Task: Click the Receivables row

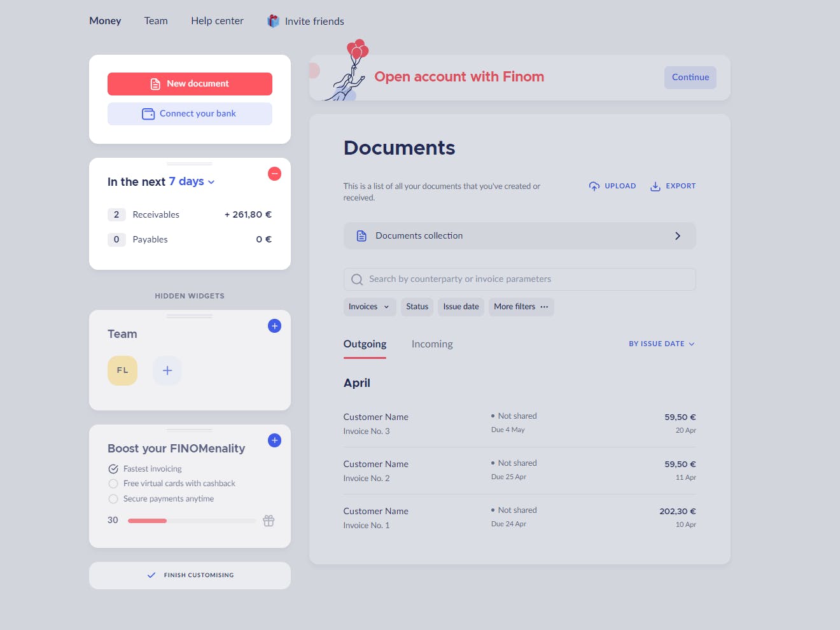Action: tap(190, 215)
